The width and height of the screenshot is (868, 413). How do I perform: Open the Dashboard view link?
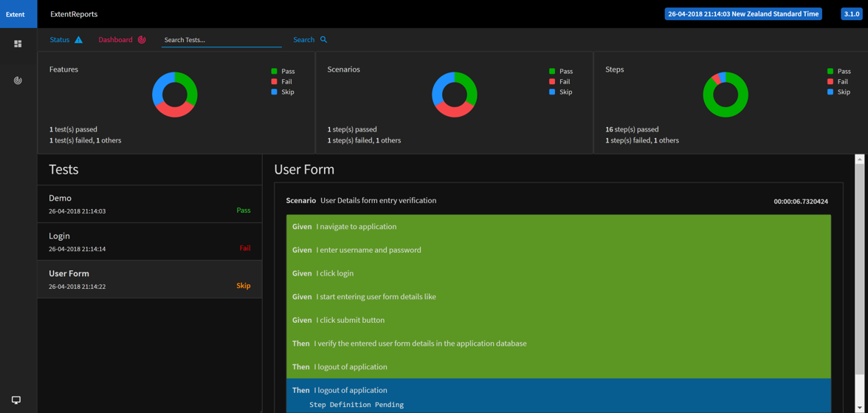tap(115, 40)
